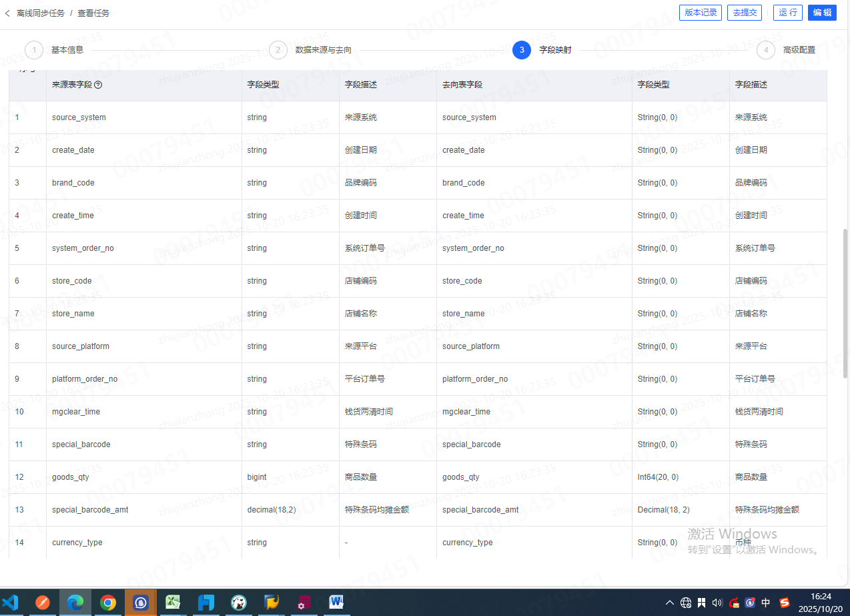Screen dimensions: 850x616
Task: Click the volume speaker icon in the tray
Action: [x=717, y=603]
